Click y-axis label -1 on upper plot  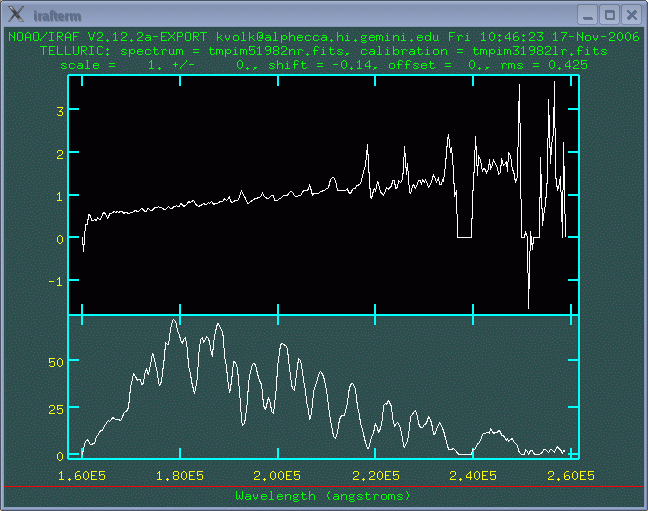click(56, 282)
